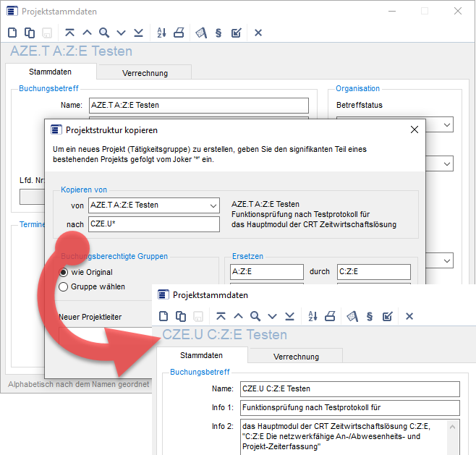Click A-Z sort icon in top toolbar
The height and width of the screenshot is (455, 476).
tap(161, 33)
